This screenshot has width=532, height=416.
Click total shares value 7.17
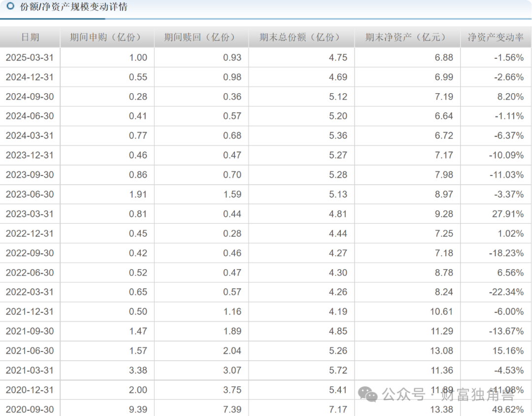(x=338, y=410)
